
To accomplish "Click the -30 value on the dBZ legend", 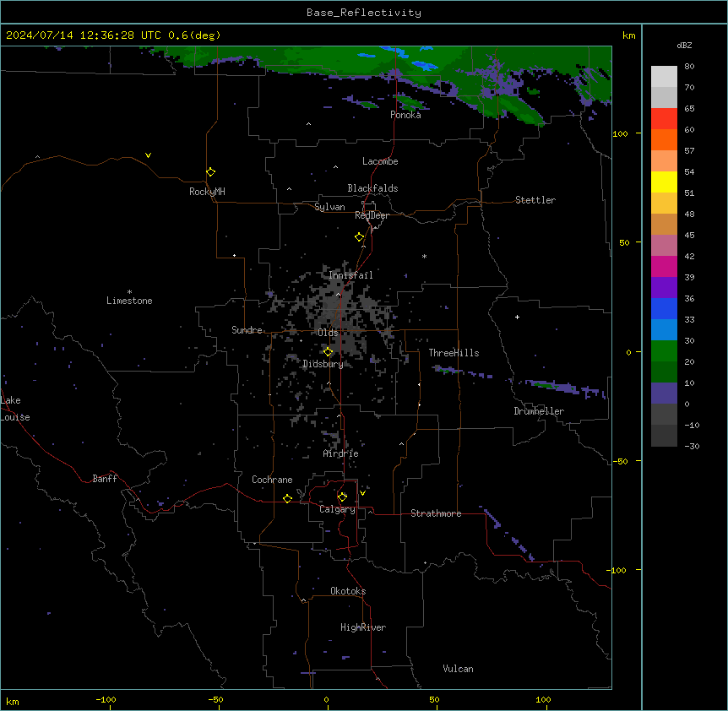I will (x=692, y=447).
